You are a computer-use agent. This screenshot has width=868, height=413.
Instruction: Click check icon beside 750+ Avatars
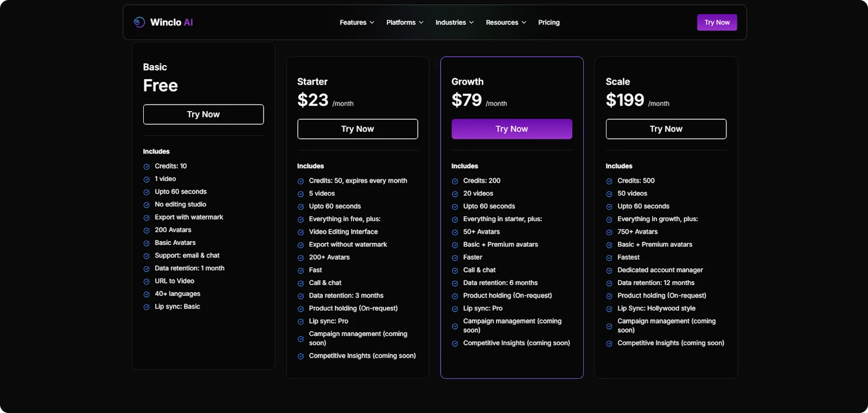coord(609,233)
